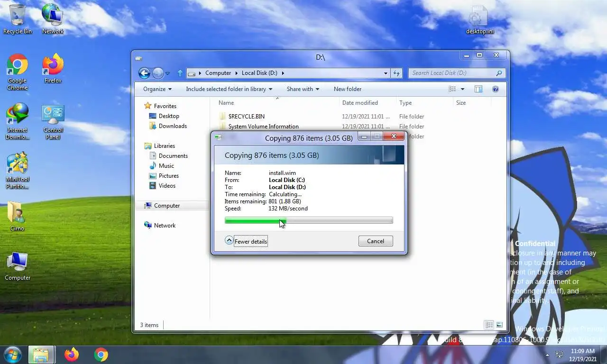This screenshot has width=607, height=364.
Task: Expand the address bar history dropdown
Action: click(x=386, y=73)
